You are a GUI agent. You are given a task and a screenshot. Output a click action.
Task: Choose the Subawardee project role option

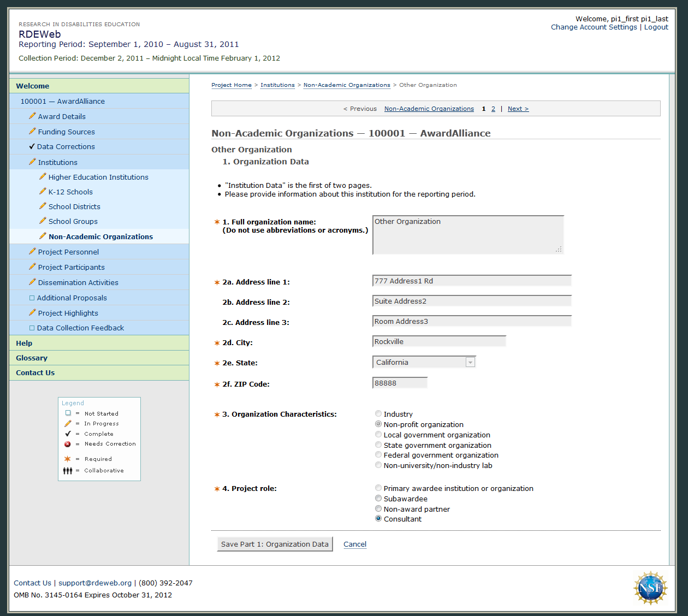point(378,499)
